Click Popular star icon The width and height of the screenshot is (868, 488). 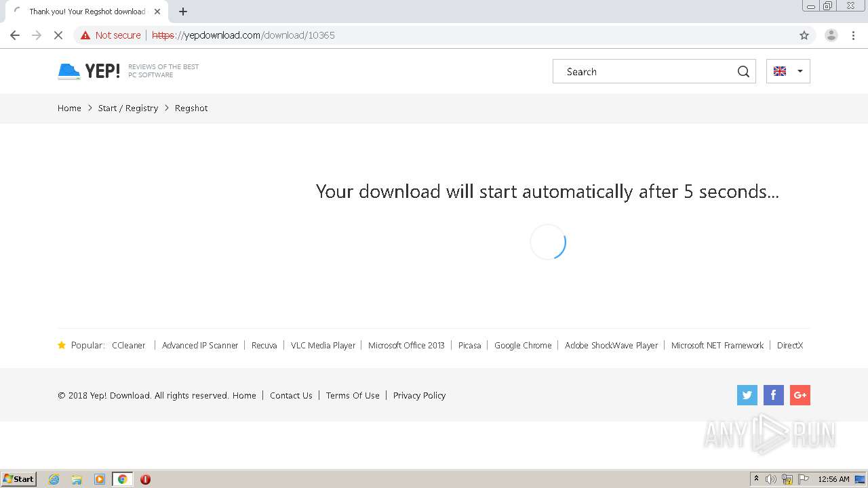tap(62, 345)
